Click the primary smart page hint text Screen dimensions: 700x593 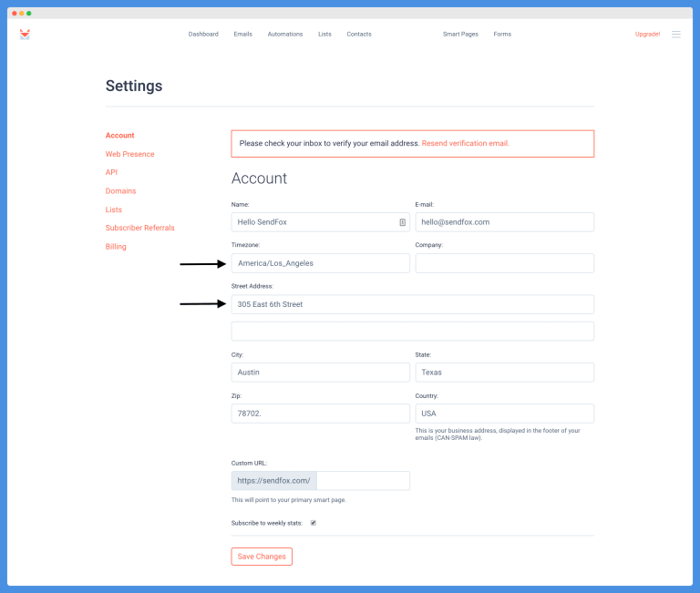coord(288,500)
